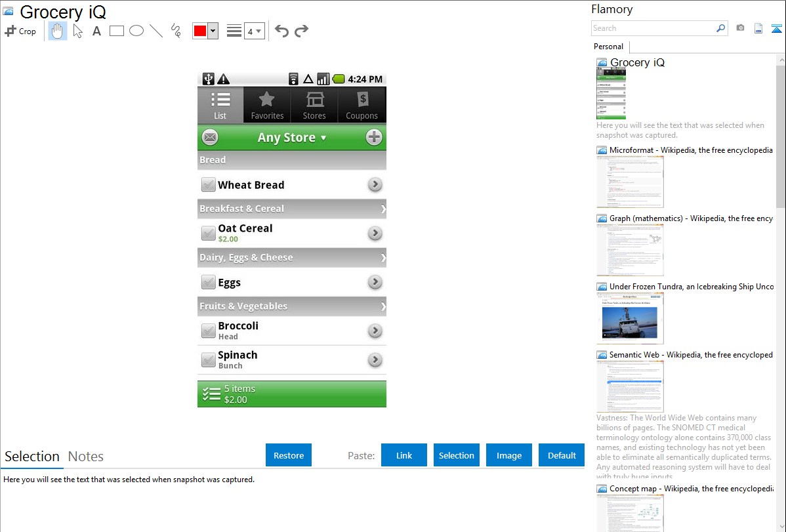Switch to the Selection tab
786x532 pixels.
click(32, 457)
